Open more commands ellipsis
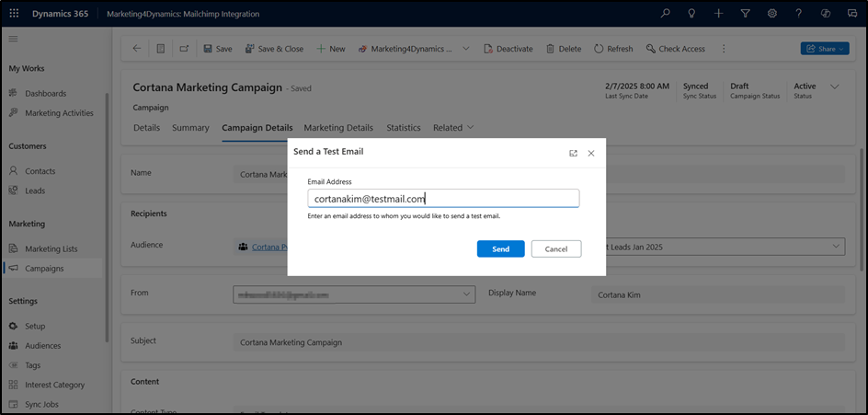868x415 pixels. coord(723,49)
